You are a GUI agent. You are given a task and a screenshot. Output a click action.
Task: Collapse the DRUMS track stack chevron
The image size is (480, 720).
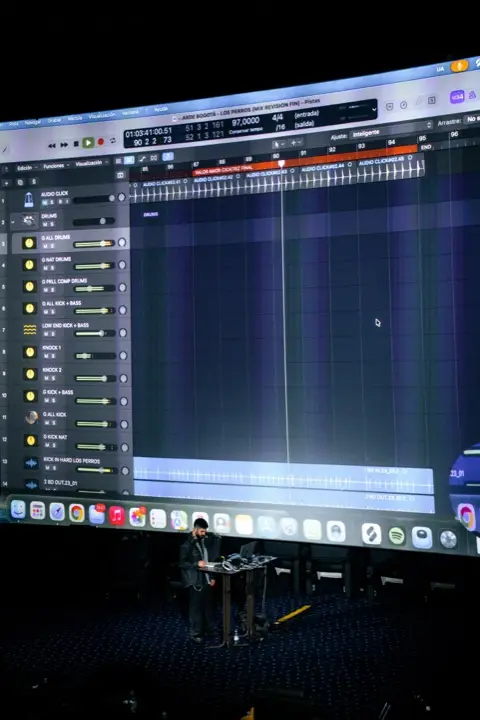click(x=13, y=222)
